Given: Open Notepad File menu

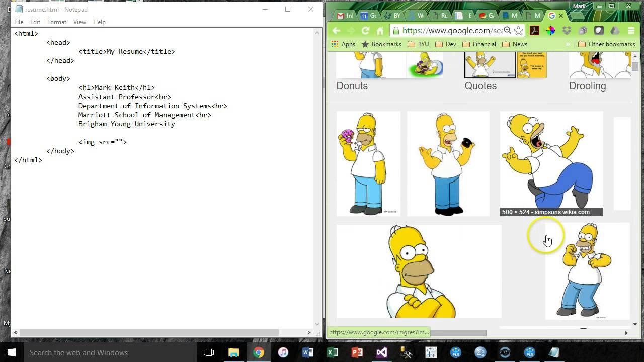Looking at the screenshot, I should (x=19, y=22).
